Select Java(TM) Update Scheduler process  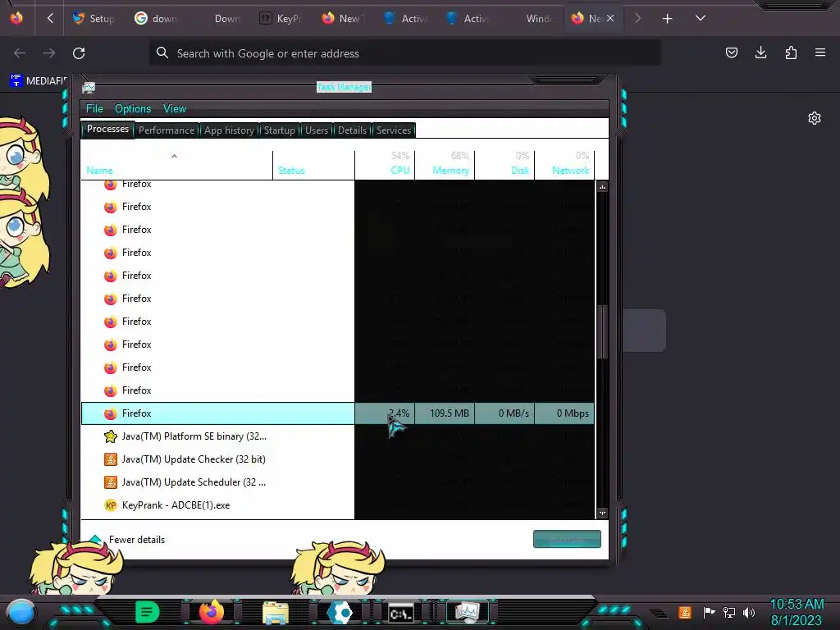(x=337, y=482)
